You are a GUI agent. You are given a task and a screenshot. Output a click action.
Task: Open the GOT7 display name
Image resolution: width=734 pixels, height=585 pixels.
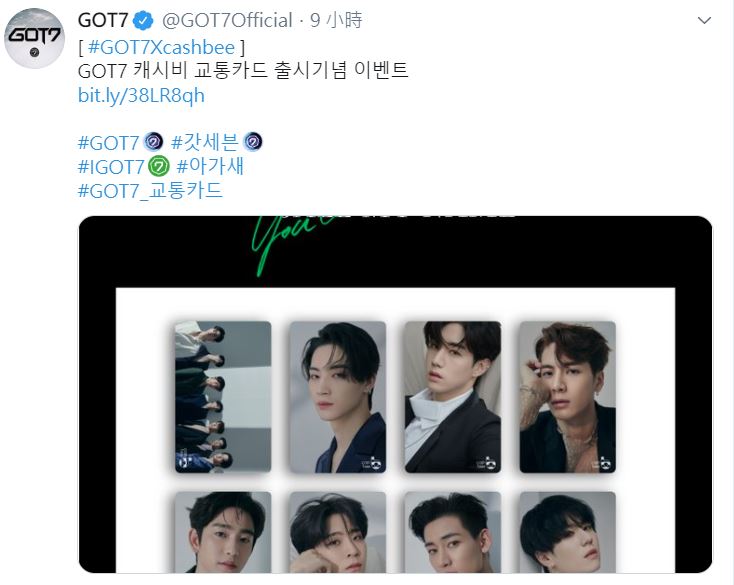(x=103, y=21)
